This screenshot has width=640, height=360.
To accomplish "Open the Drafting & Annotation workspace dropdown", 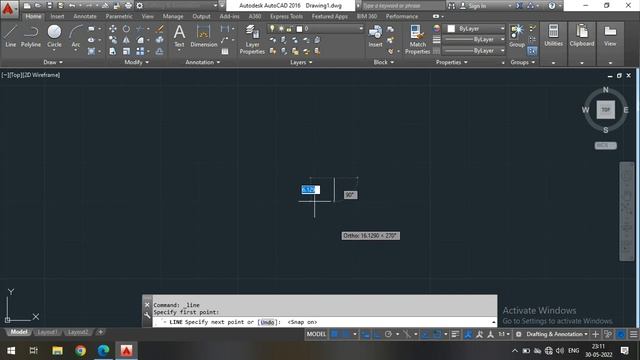I will (557, 334).
